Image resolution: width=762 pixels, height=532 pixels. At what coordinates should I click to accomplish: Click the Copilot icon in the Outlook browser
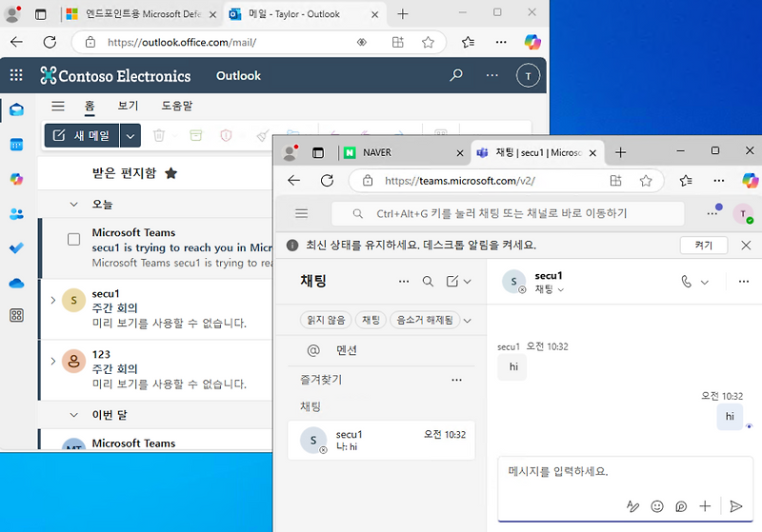pyautogui.click(x=532, y=42)
